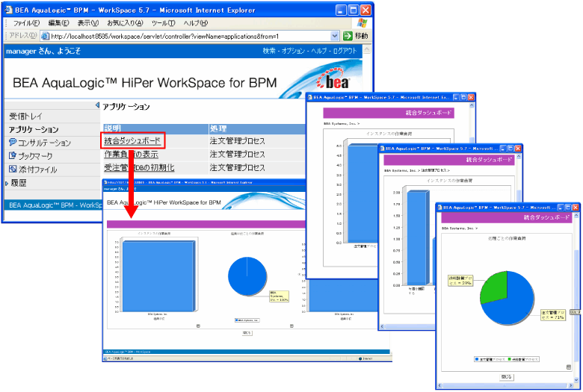Viewport: 583px width, 392px height.
Task: Click the 閉じる button in the three-chart dashboard window
Action: [x=247, y=333]
